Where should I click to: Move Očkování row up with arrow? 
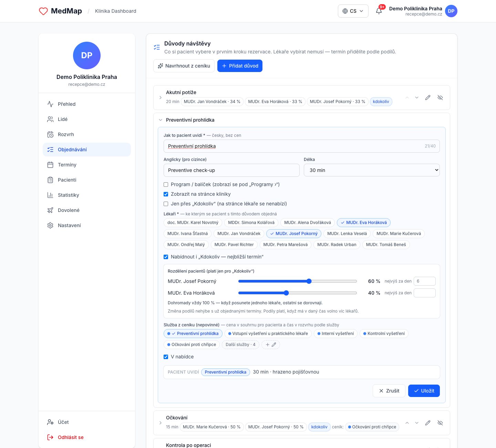407,423
